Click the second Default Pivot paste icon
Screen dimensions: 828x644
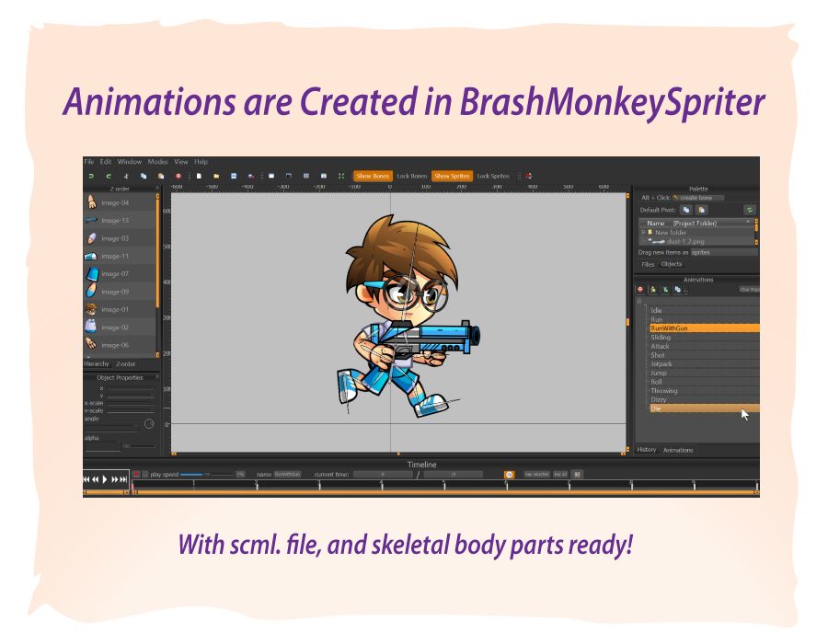click(x=701, y=210)
